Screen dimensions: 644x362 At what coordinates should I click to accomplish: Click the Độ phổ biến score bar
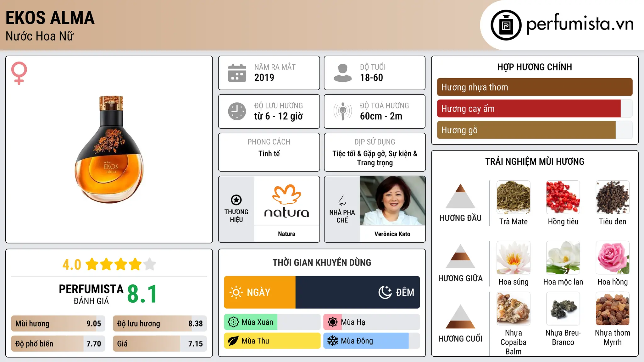click(58, 343)
